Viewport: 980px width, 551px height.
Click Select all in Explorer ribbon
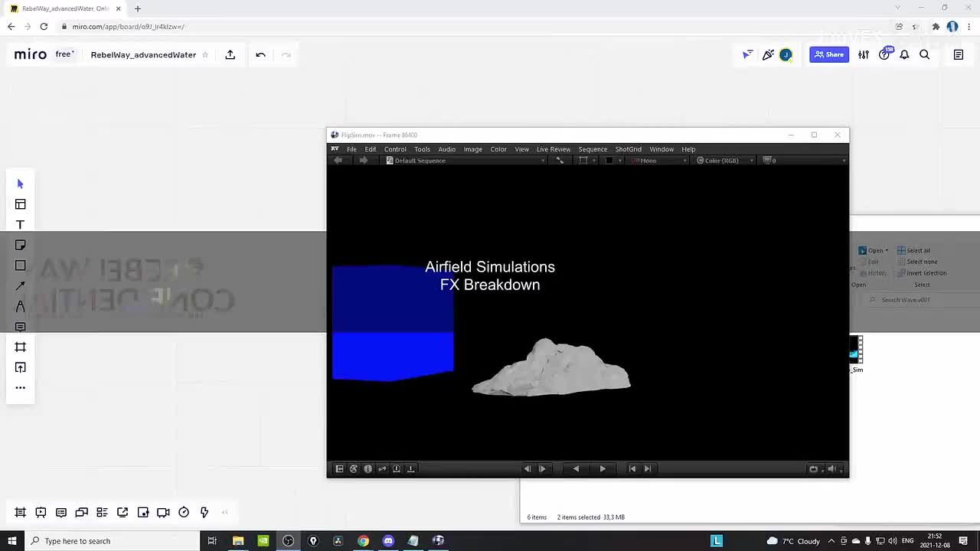point(914,250)
